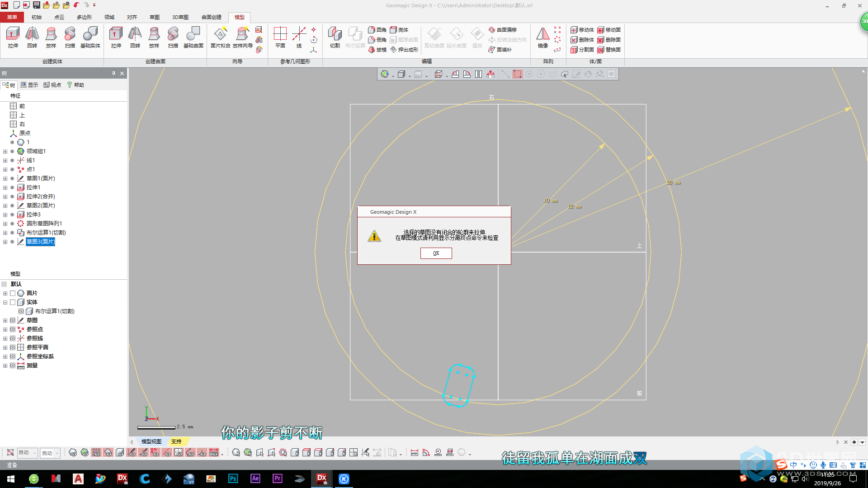
Task: Toggle eye icon for 参照平面
Action: 13,347
